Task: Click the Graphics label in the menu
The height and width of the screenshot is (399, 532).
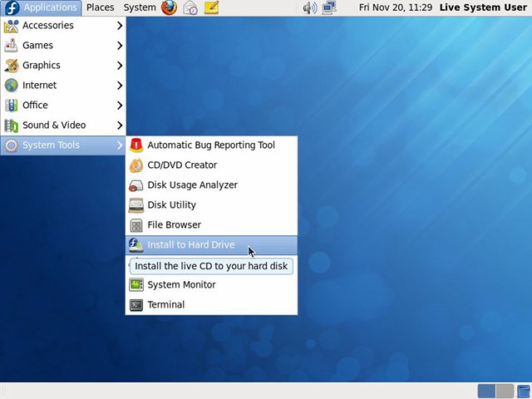Action: (x=42, y=66)
